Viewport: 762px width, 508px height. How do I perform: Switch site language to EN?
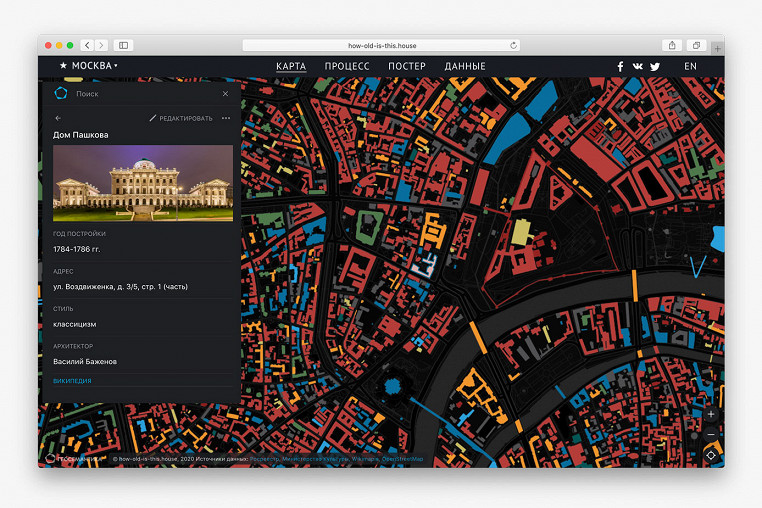tap(690, 66)
